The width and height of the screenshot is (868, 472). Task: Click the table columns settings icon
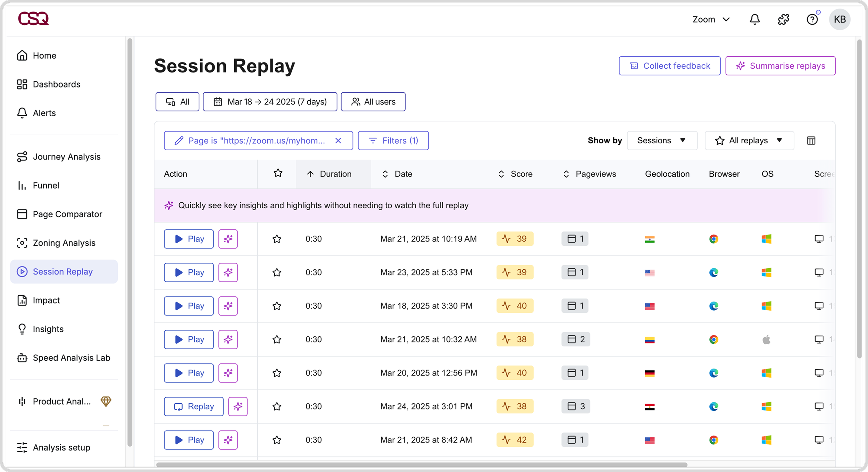tap(811, 141)
